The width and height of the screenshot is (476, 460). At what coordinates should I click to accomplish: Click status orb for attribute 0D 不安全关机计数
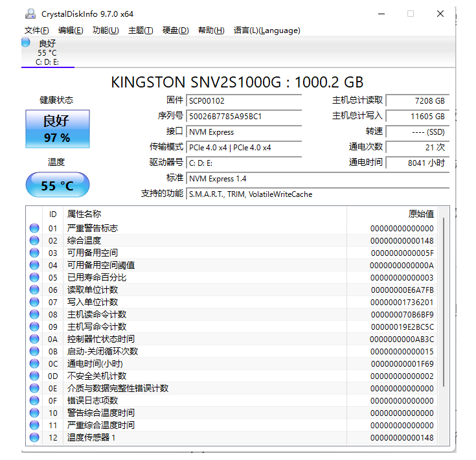coord(34,376)
